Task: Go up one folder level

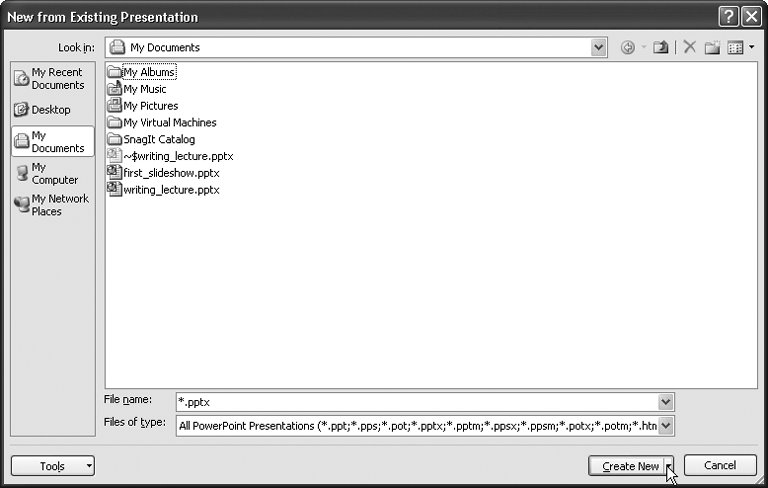Action: 660,48
